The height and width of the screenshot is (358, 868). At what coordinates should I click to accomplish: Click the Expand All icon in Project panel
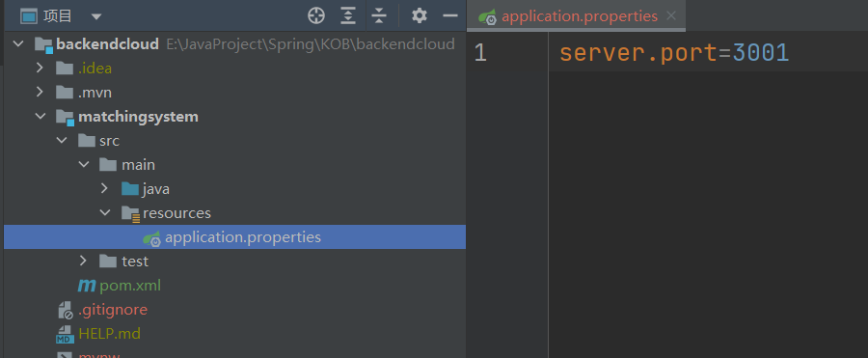(x=347, y=15)
